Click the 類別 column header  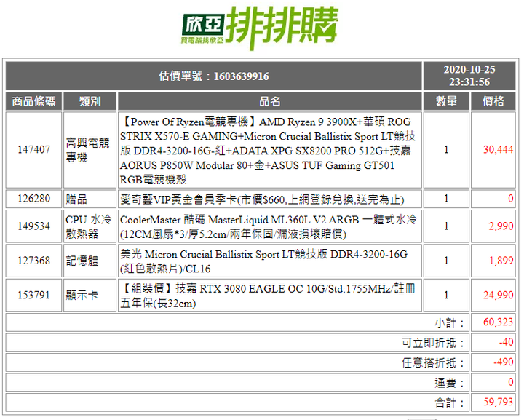tap(90, 101)
